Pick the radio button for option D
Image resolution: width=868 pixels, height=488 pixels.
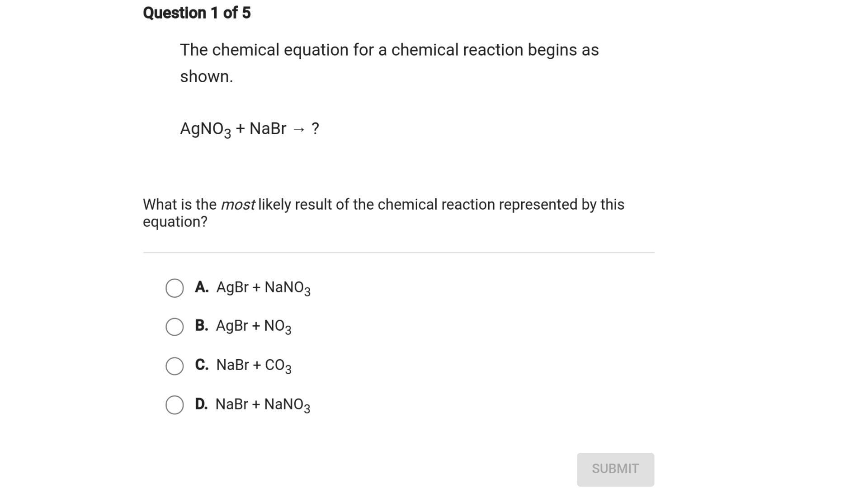175,405
